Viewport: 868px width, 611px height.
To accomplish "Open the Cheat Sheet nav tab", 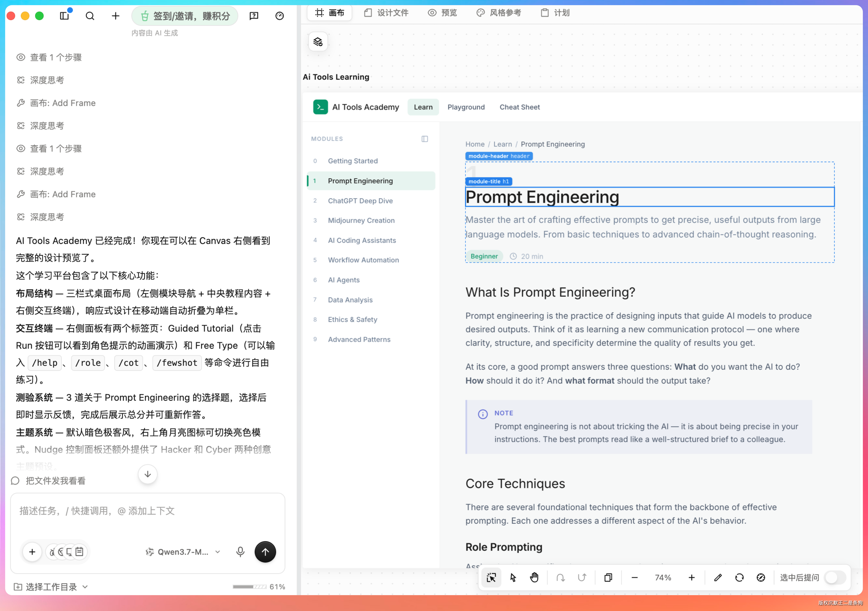I will point(519,107).
